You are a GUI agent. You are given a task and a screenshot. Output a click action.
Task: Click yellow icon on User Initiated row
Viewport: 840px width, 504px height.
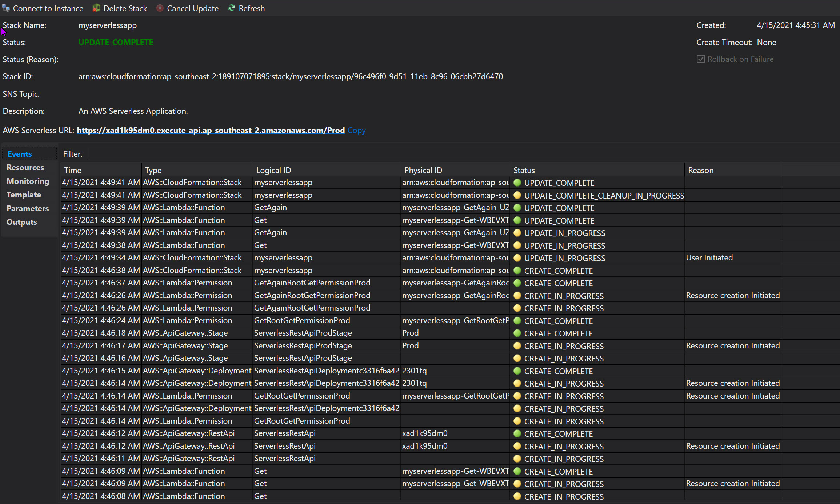point(517,258)
